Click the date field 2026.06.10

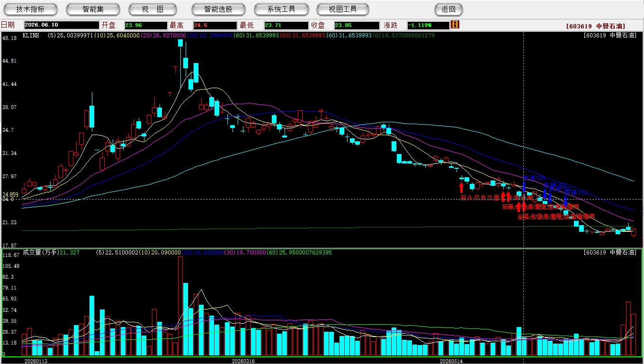coord(61,25)
